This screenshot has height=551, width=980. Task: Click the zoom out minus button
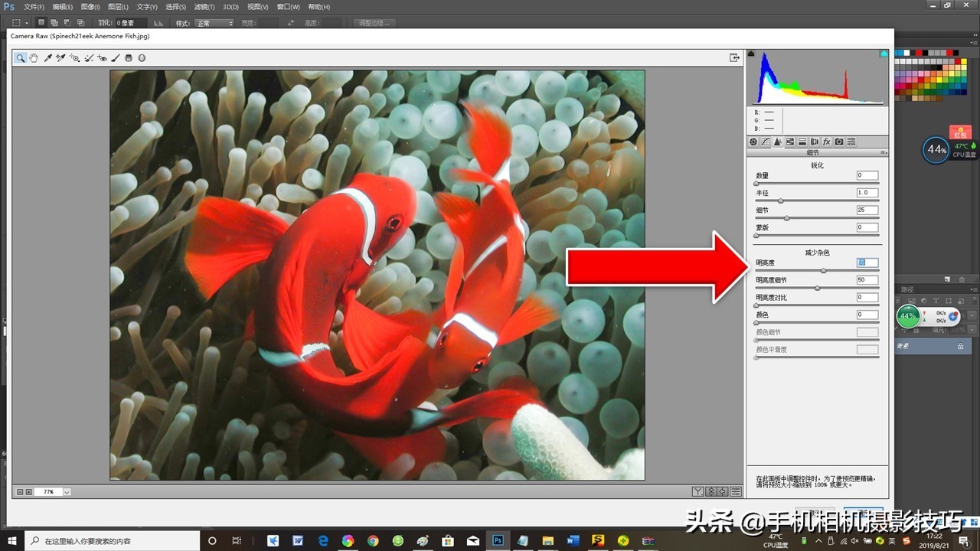(x=19, y=492)
